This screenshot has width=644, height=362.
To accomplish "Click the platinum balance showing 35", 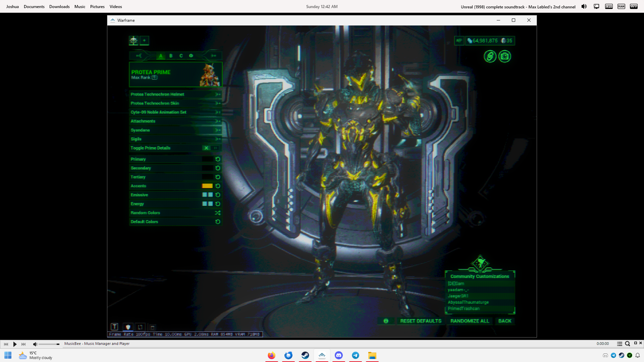I will tap(507, 41).
